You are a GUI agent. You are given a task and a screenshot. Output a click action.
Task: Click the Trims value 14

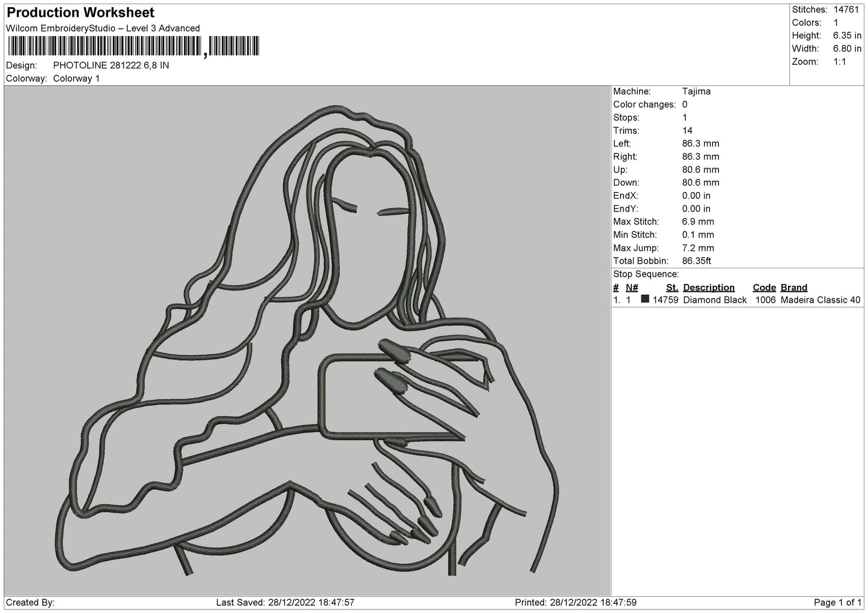click(687, 131)
